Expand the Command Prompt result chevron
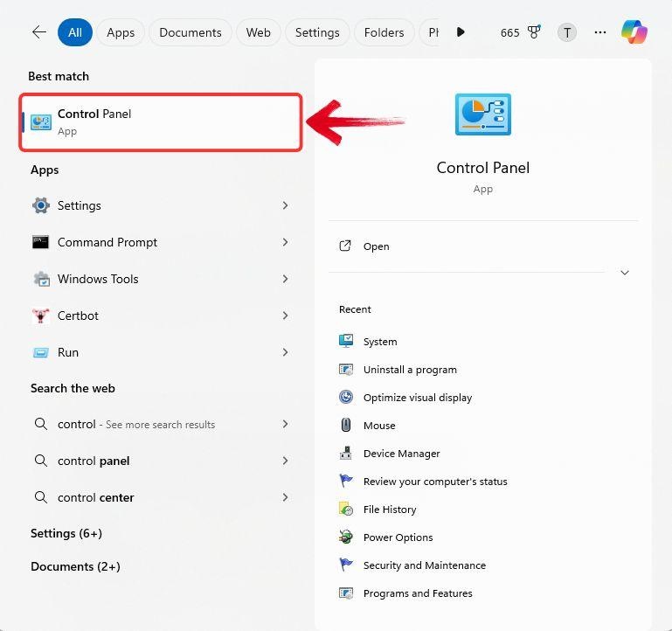The width and height of the screenshot is (672, 631). (285, 242)
